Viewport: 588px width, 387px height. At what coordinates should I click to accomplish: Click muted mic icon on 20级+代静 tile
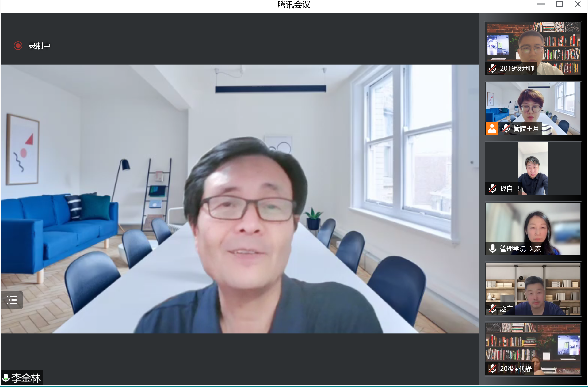coord(493,369)
